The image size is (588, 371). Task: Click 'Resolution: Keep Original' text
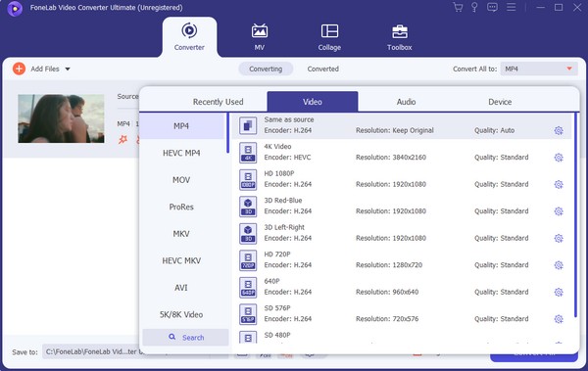point(395,130)
